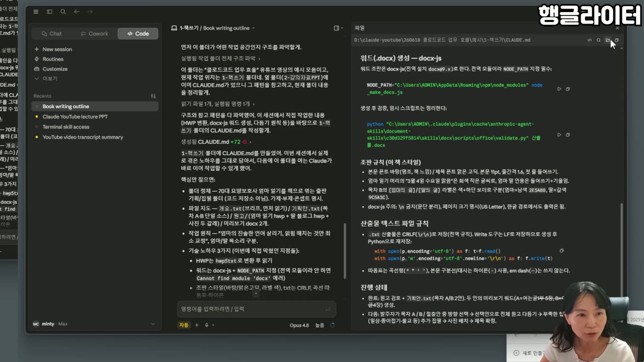Open the Opus 4.8 model selector

click(299, 325)
